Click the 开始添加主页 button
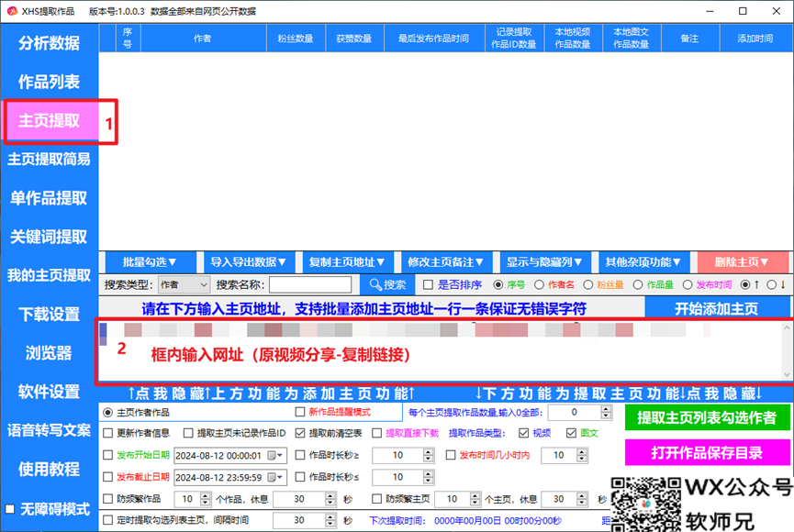 [x=716, y=308]
